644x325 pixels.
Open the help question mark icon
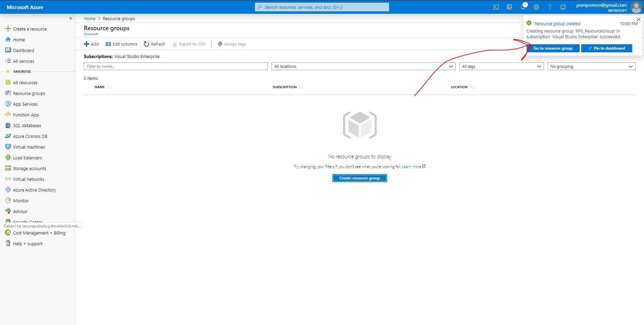pyautogui.click(x=550, y=7)
